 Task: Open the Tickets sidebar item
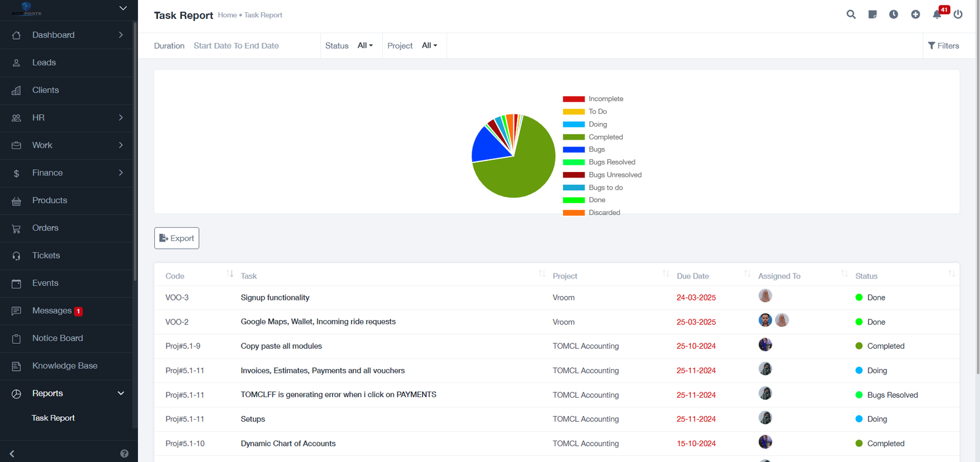tap(66, 255)
